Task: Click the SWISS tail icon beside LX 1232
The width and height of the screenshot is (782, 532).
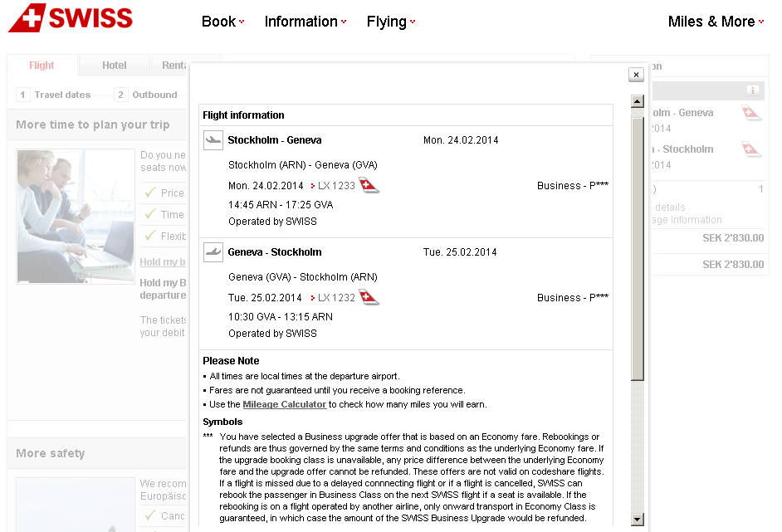Action: (x=369, y=297)
